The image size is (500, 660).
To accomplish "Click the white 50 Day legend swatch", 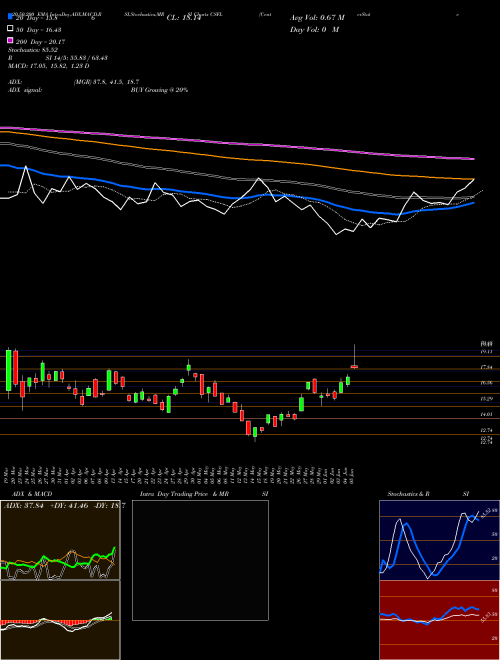I will click(x=11, y=29).
